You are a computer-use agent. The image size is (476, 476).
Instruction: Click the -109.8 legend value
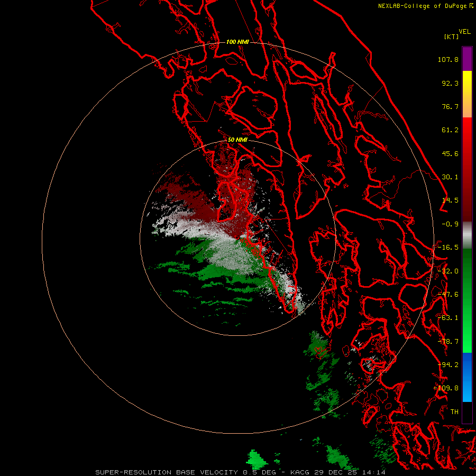pos(446,388)
